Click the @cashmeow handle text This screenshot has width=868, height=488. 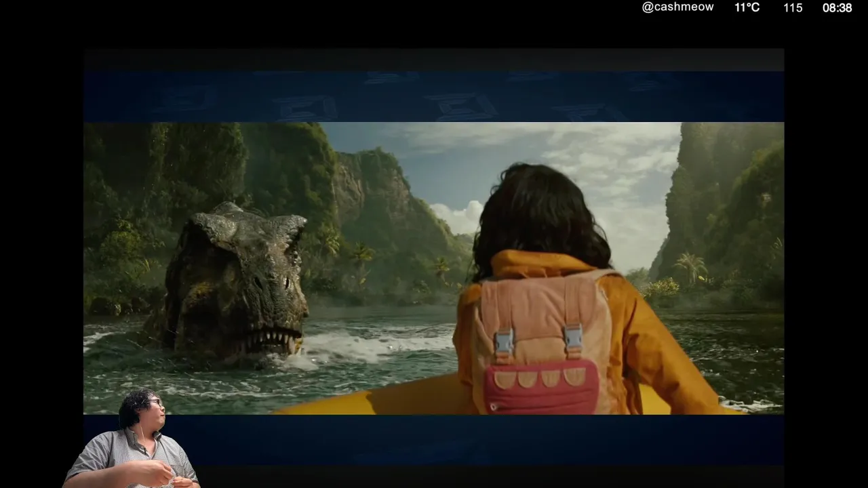coord(677,7)
